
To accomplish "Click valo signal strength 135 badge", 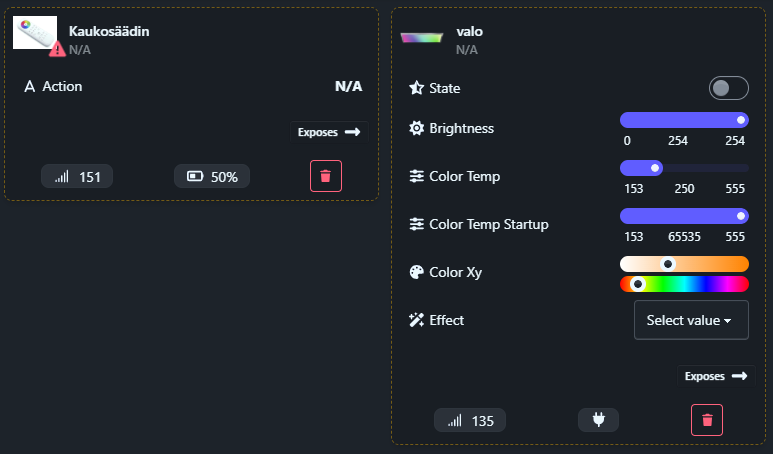I will pos(470,421).
